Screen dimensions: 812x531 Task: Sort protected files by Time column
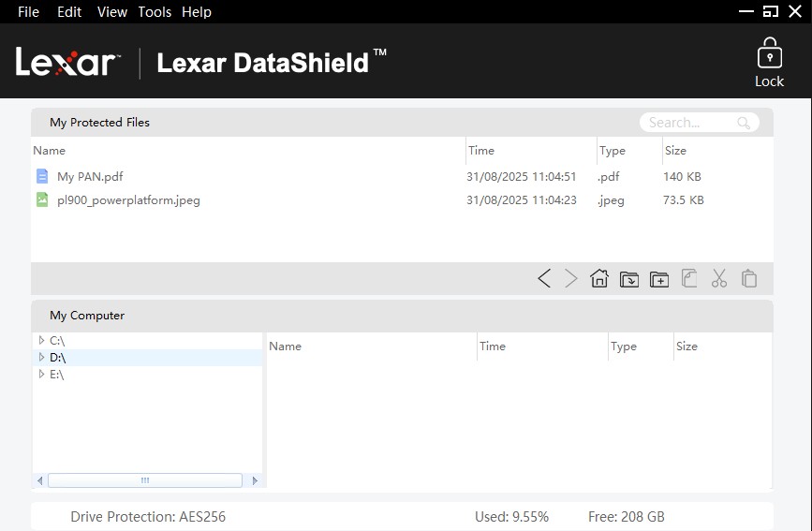click(x=481, y=150)
